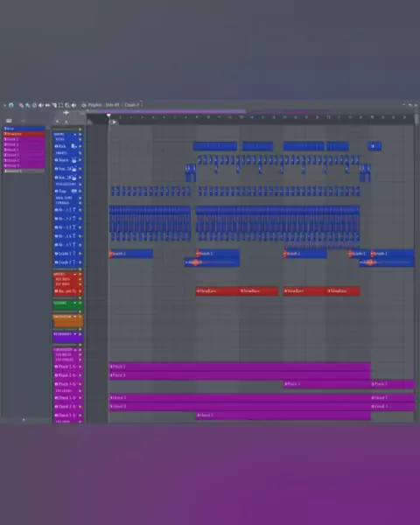
Task: Click the Clap track instrument icon
Action: pyautogui.click(x=73, y=191)
